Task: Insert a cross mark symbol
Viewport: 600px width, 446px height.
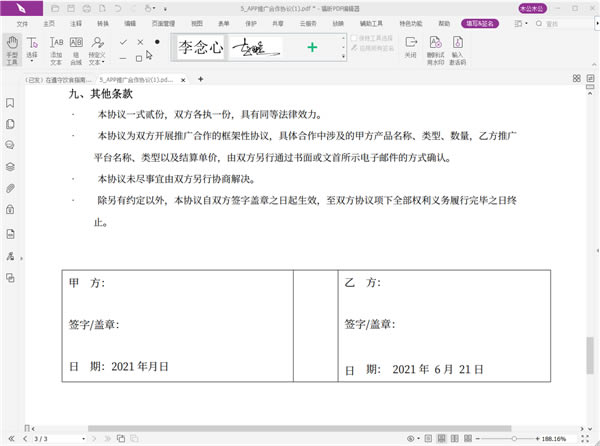Action: (140, 42)
